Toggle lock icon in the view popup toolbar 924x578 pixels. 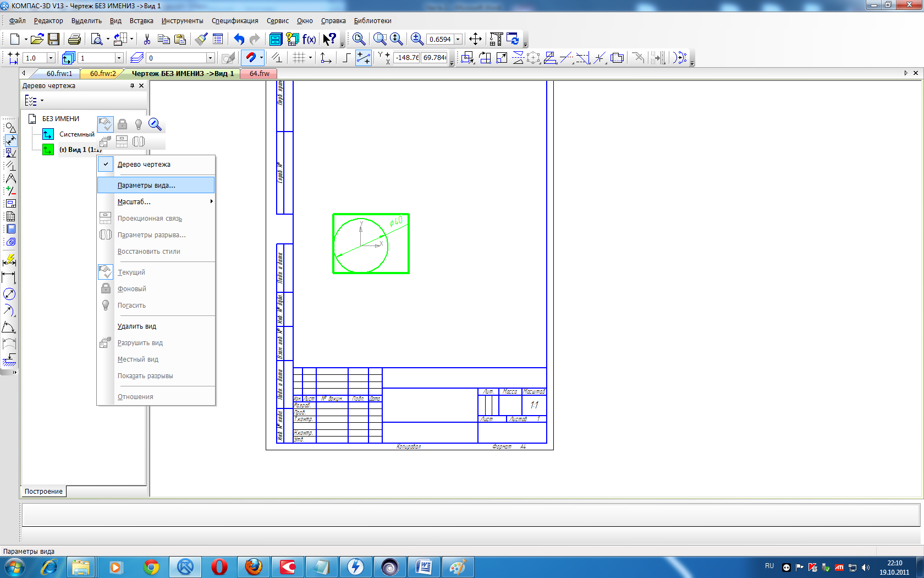point(122,124)
